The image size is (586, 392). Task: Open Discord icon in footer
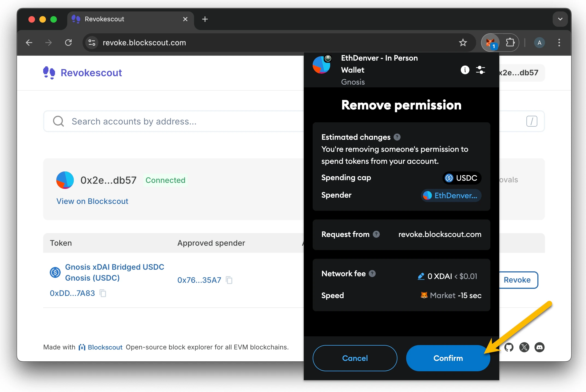539,347
